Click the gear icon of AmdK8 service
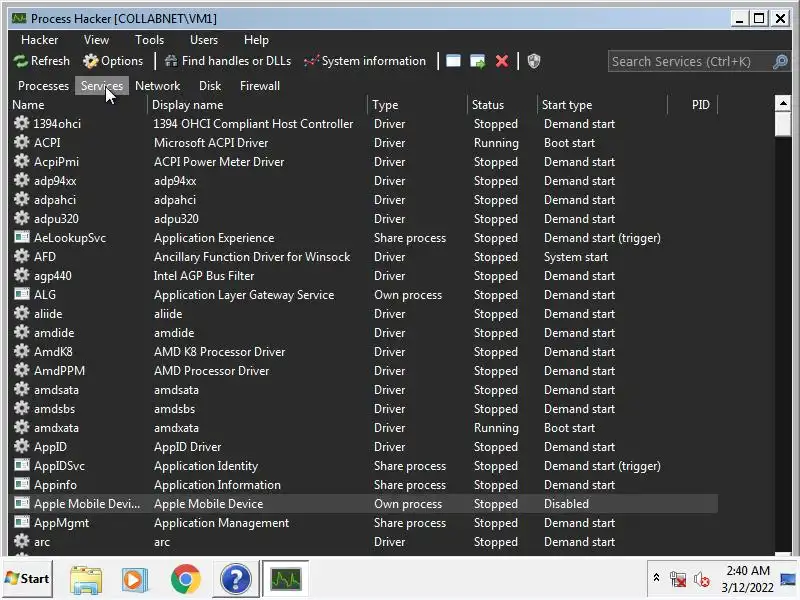Image resolution: width=800 pixels, height=600 pixels. click(21, 352)
